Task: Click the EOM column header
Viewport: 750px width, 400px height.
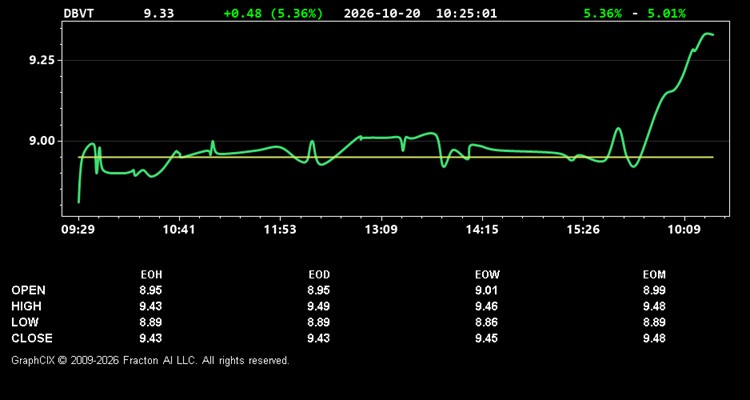Action: pyautogui.click(x=654, y=275)
